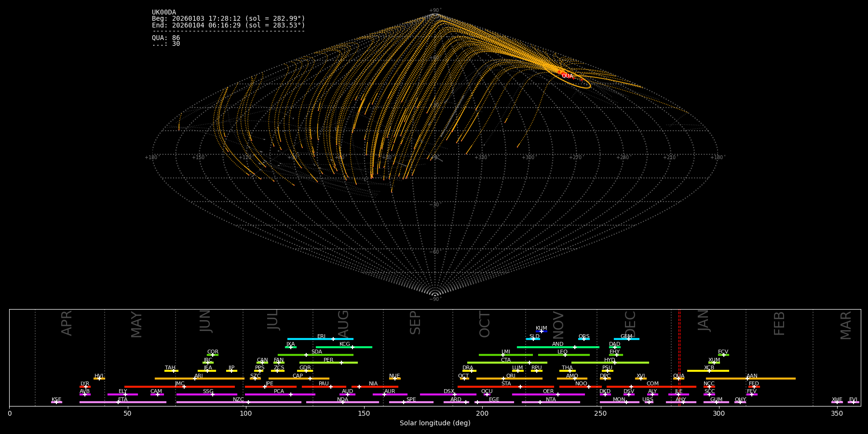Select the NIA red shower bar
Screen dimensions: 868x434
(375, 387)
